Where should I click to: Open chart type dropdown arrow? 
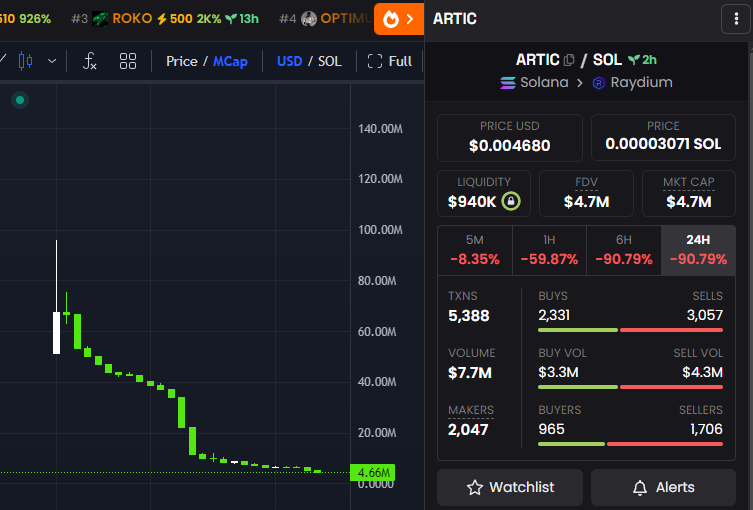click(52, 61)
